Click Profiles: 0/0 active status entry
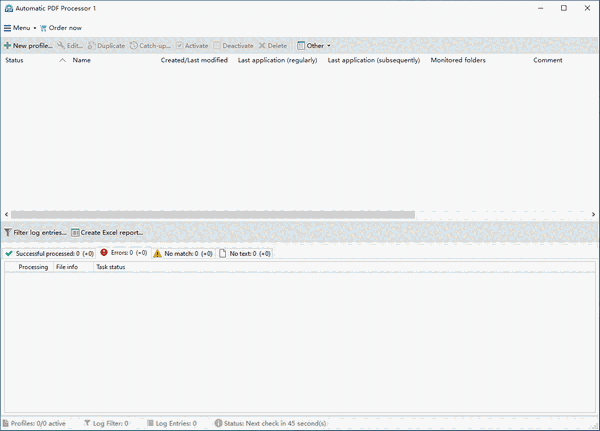Image resolution: width=600 pixels, height=431 pixels. coord(34,423)
